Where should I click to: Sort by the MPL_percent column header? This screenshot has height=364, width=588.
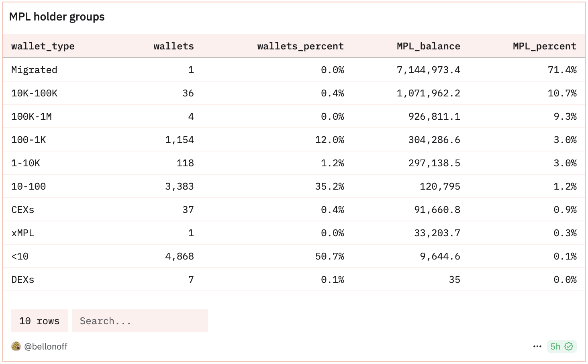545,46
